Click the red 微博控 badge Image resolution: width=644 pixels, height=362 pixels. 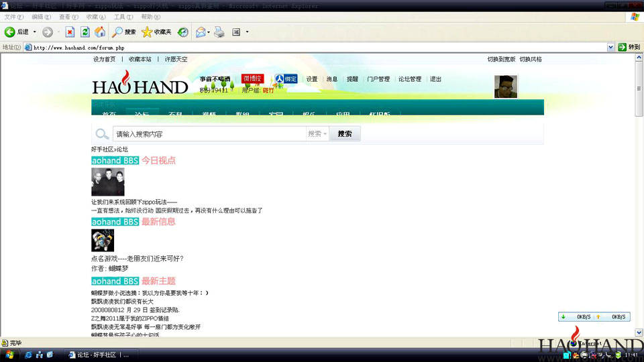(252, 78)
